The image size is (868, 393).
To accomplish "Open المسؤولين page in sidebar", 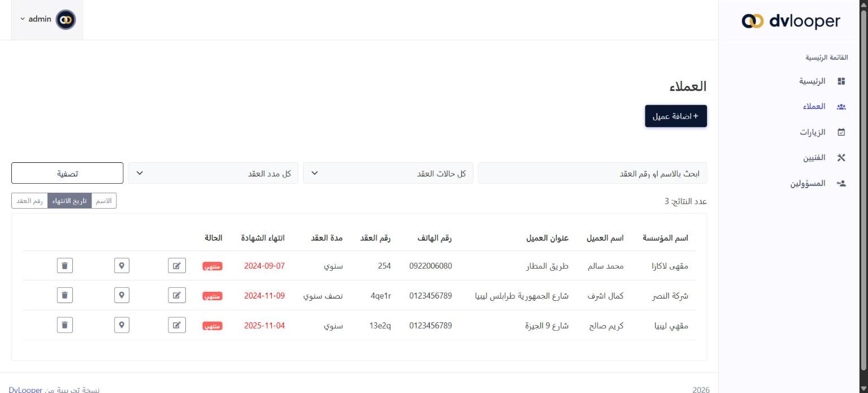I will [x=808, y=184].
